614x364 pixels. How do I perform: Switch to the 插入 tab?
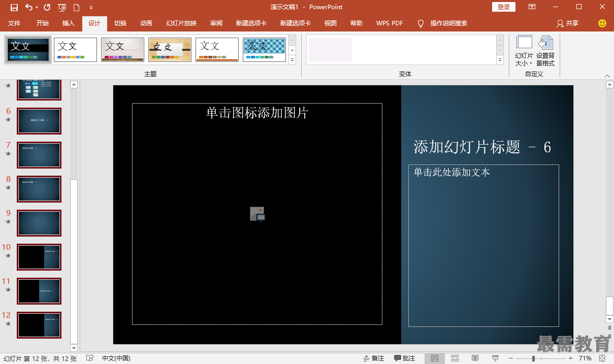[69, 23]
